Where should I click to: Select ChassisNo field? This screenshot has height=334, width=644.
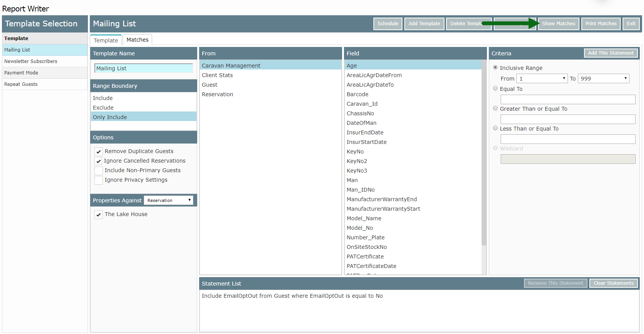click(413, 113)
